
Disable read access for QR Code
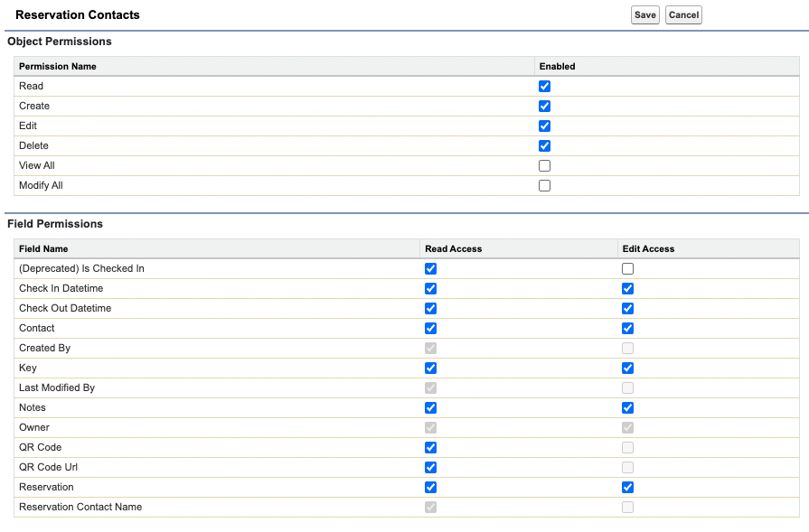430,448
